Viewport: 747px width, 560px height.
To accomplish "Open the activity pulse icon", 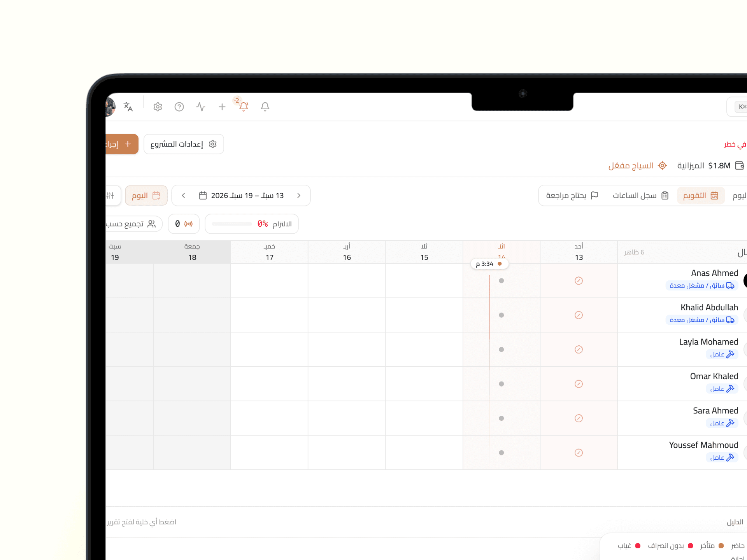I will coord(201,107).
